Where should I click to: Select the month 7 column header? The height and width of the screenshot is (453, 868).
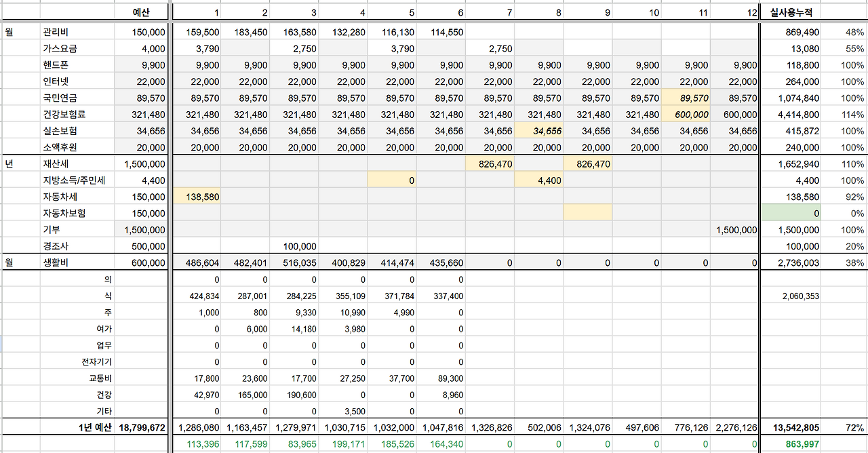[489, 12]
